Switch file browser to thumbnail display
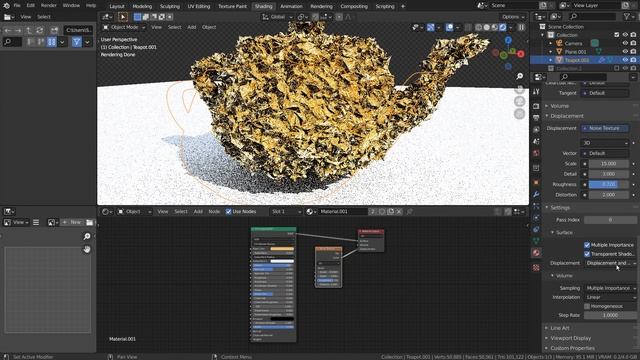 [51, 42]
